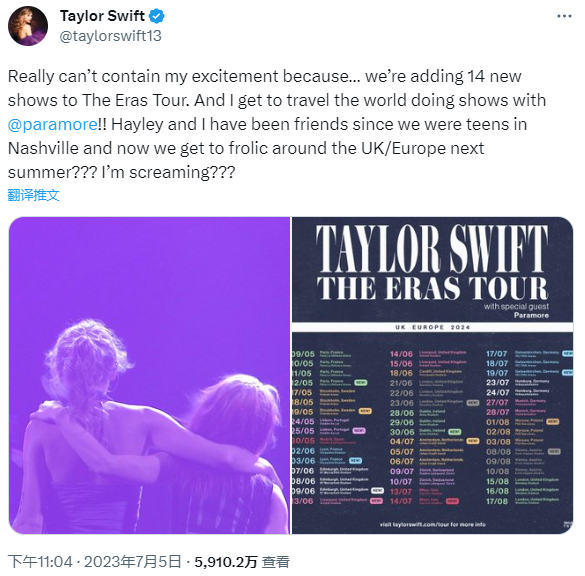The image size is (585, 576).
Task: Click THE ERAS TOUR heading in poster
Action: (x=432, y=288)
